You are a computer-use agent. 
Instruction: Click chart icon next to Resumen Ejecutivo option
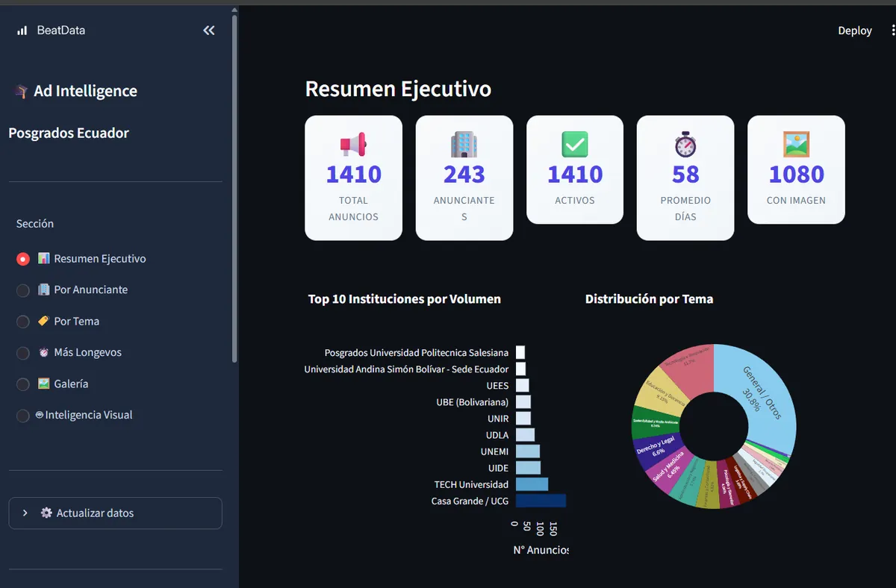(x=44, y=258)
